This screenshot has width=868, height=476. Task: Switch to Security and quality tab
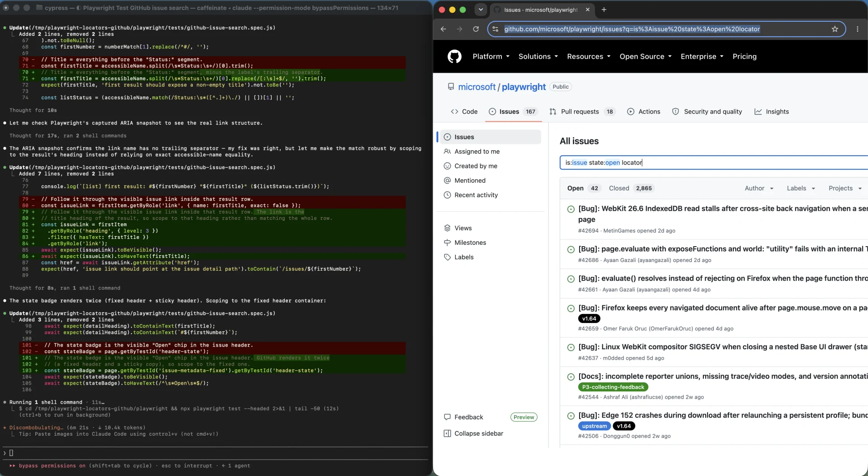tap(707, 112)
